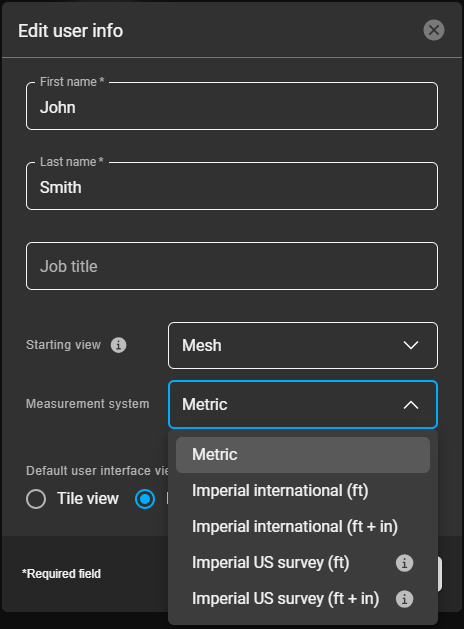Click the Measurement system label
Viewport: 464px width, 629px height.
click(87, 404)
